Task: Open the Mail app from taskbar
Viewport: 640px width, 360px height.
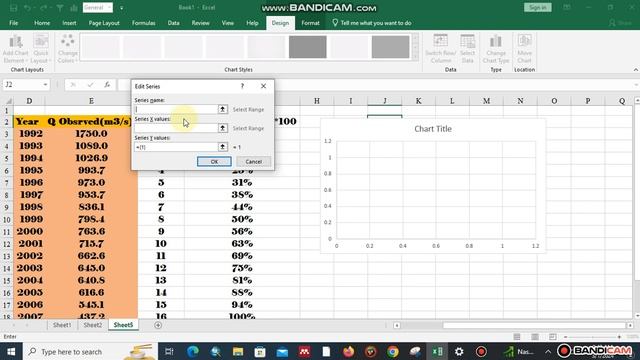Action: pos(282,351)
